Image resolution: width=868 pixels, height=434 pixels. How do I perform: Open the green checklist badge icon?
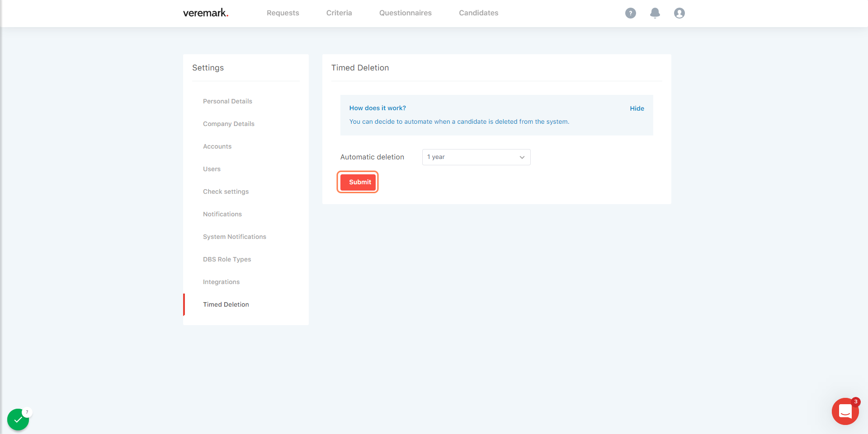(x=18, y=420)
